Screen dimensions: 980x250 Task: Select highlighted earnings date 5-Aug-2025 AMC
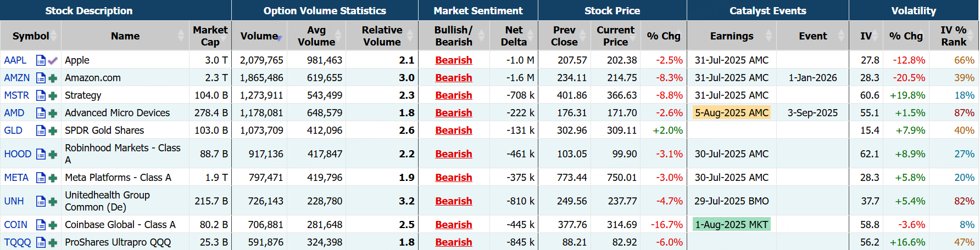[x=732, y=113]
